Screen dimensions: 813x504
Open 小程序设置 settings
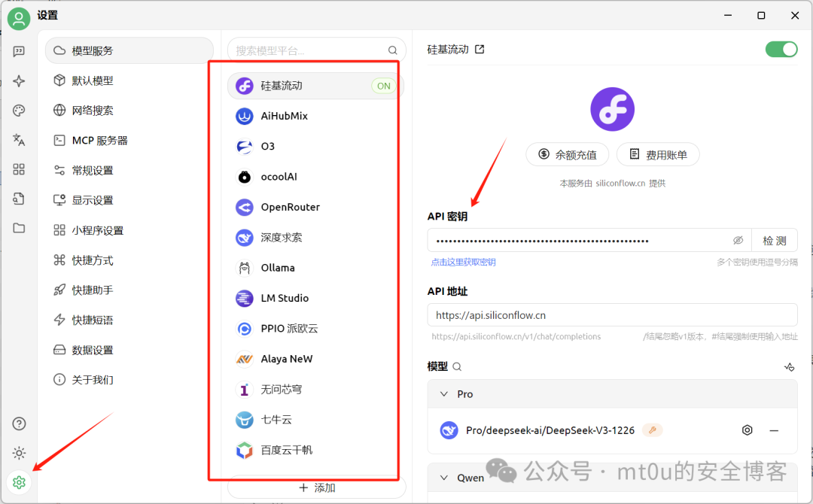tap(129, 230)
